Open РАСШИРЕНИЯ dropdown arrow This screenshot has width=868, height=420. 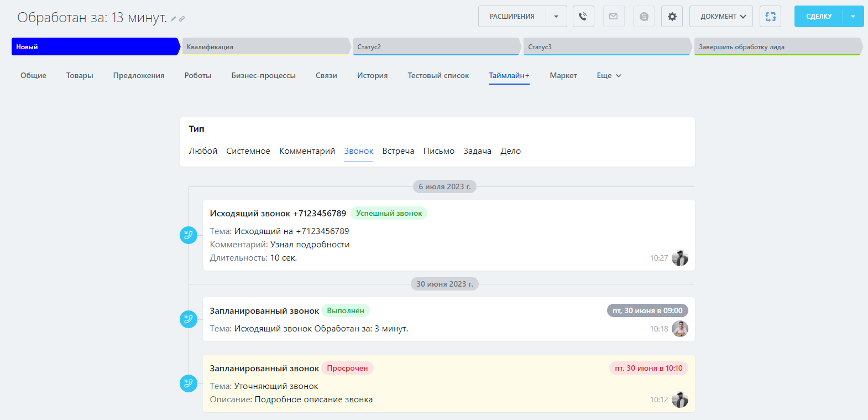point(556,17)
